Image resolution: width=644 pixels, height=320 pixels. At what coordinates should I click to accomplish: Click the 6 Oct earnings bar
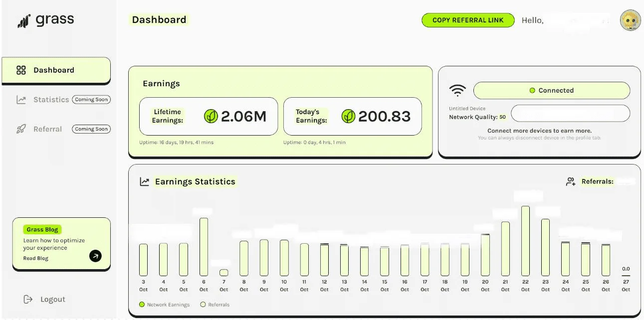(204, 247)
